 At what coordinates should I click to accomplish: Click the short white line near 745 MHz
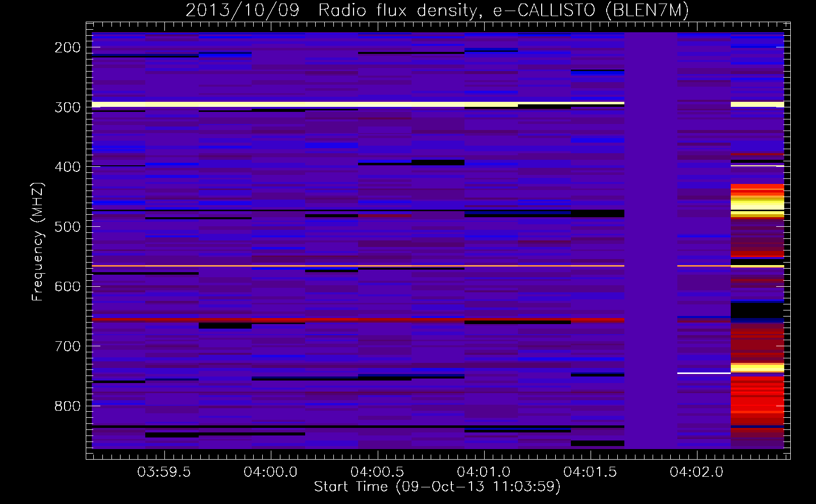tap(704, 373)
